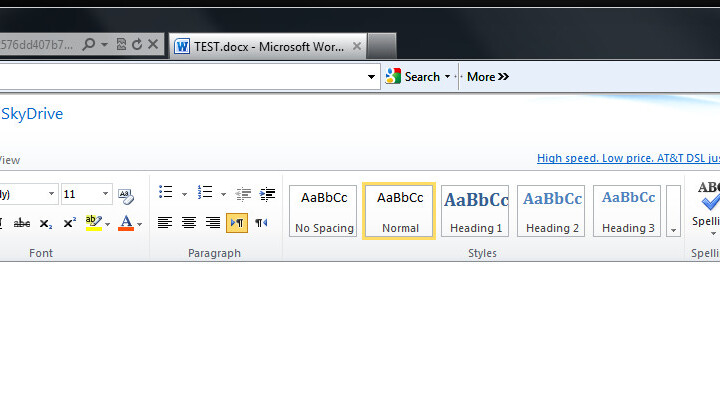Screen dimensions: 720x405
Task: Switch to the TEST.docx browser tab
Action: [260, 45]
